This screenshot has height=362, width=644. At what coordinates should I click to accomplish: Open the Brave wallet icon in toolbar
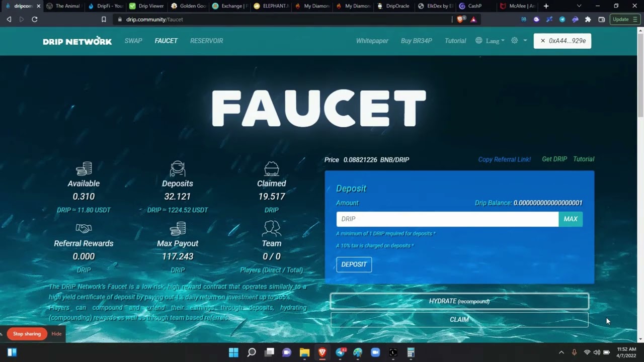(x=601, y=19)
